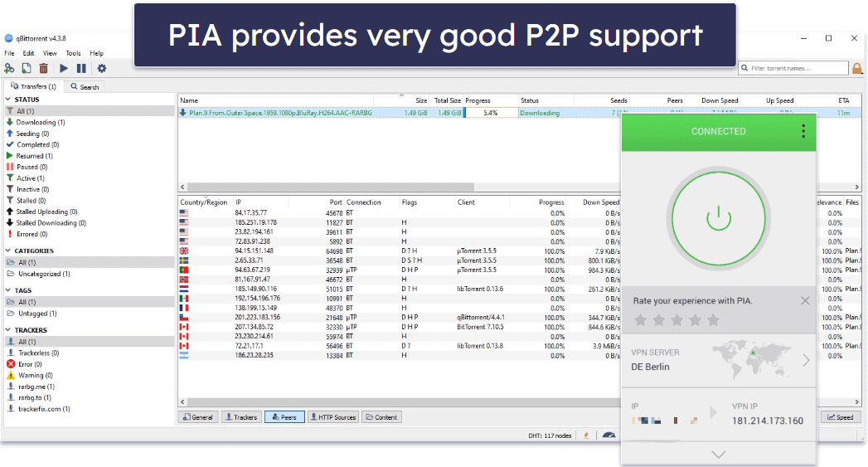868x467 pixels.
Task: Select peer row 201.223.183.156
Action: coord(399,318)
